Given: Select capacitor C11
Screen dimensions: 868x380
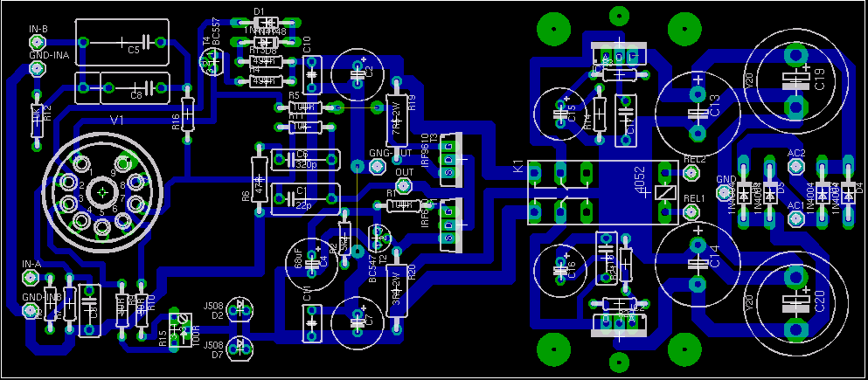Looking at the screenshot, I should (x=311, y=322).
